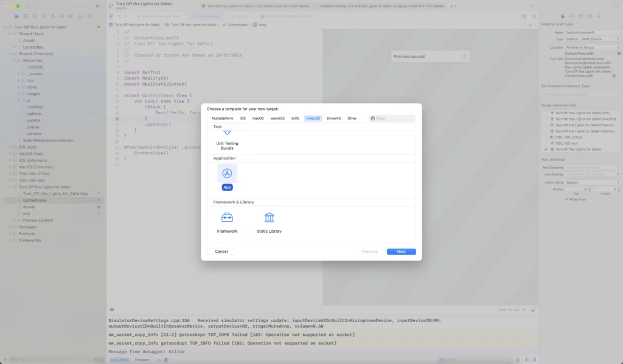Click trash icon to clear the console
This screenshot has width=623, height=364.
click(518, 360)
